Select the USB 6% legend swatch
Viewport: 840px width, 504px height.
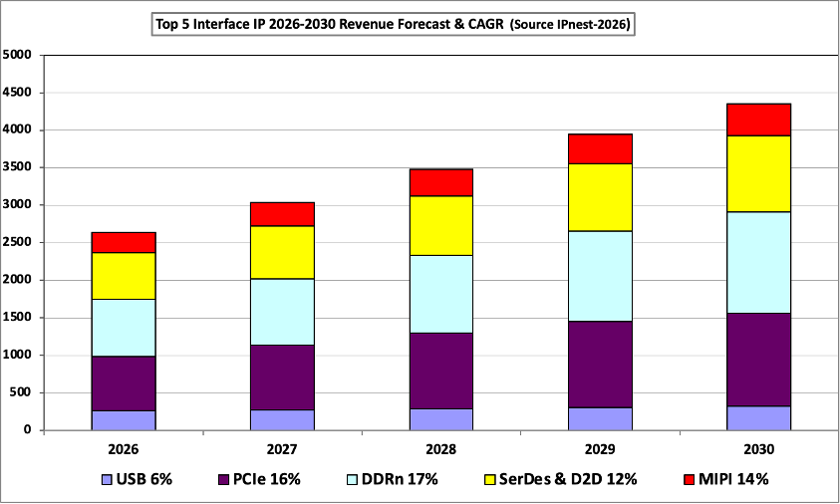pos(108,479)
